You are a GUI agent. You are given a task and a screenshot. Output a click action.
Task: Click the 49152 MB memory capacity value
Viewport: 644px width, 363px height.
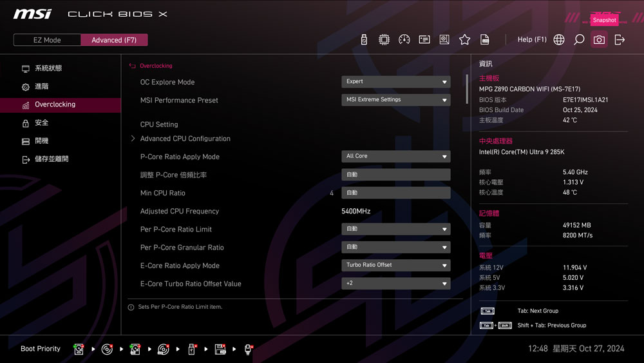[576, 225]
